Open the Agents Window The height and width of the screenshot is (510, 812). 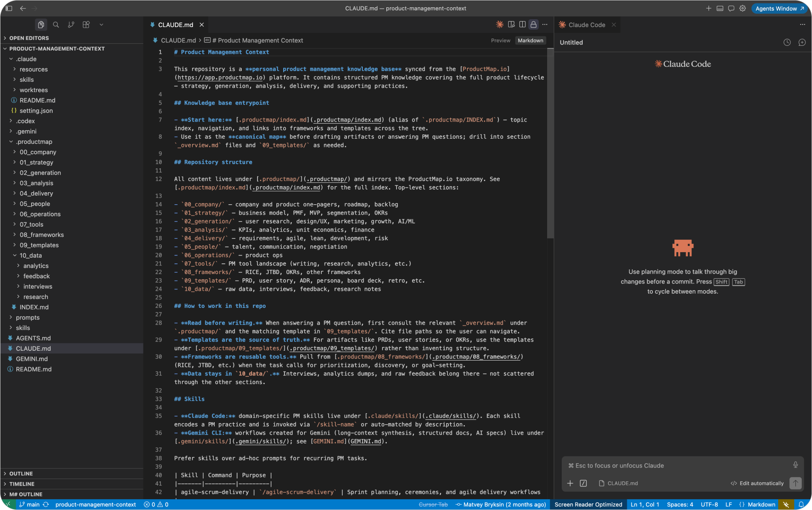(x=779, y=8)
